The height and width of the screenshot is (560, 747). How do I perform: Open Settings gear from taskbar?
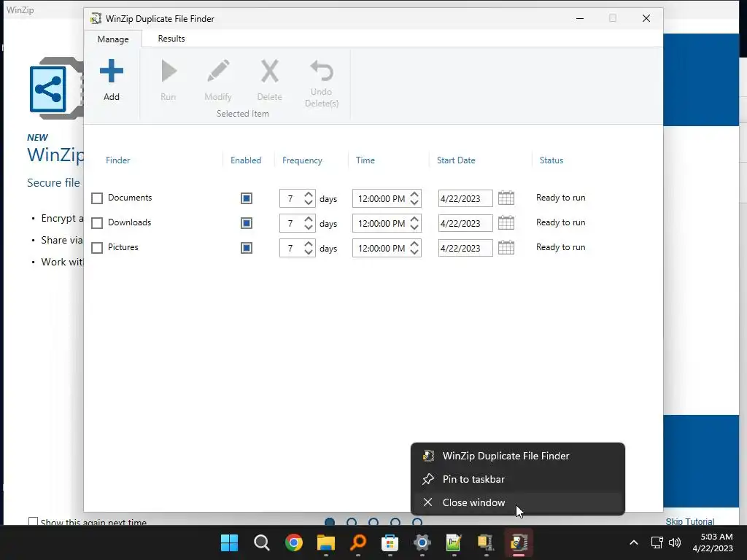(422, 542)
